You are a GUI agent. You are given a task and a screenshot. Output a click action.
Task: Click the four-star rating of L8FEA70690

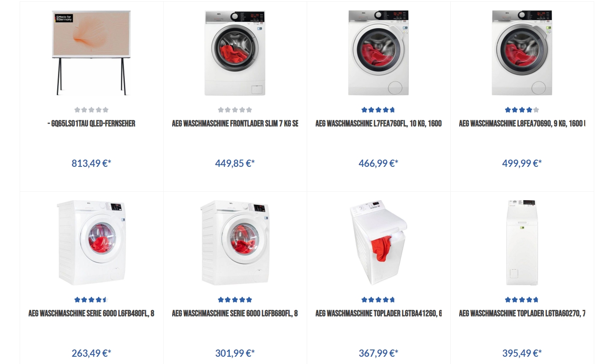(522, 110)
